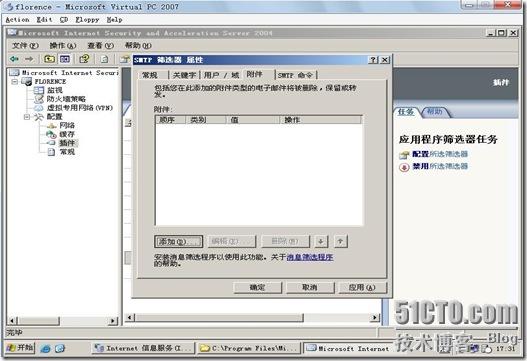Click 配置所选筛选器 task link
The image size is (527, 361).
440,154
